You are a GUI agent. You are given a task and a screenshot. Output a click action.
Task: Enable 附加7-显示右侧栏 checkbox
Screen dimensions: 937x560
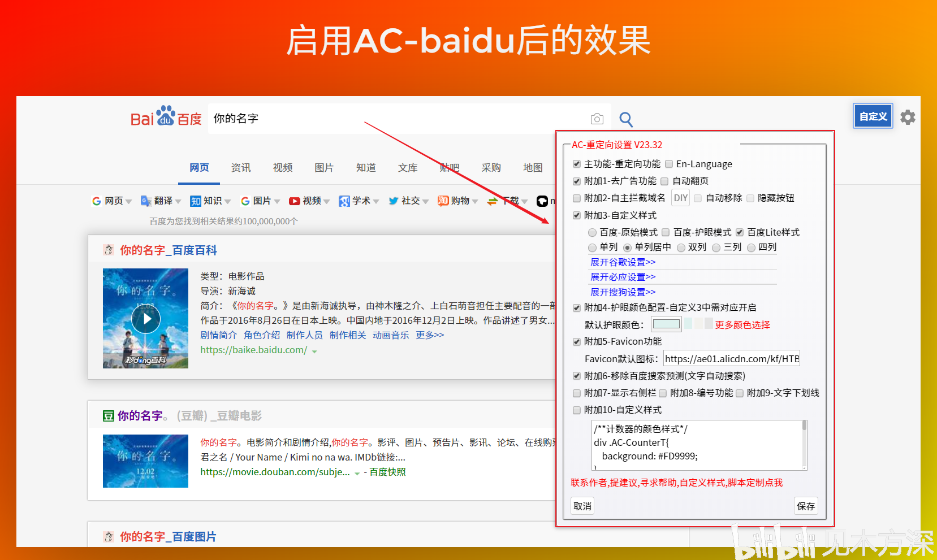(577, 393)
